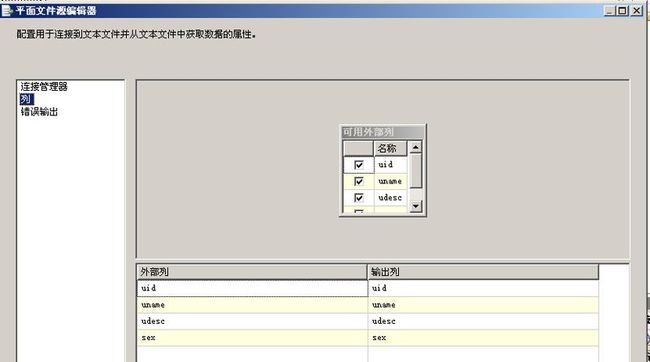Image resolution: width=650 pixels, height=362 pixels.
Task: Click the select-all header cell beside 名称
Action: (x=359, y=148)
